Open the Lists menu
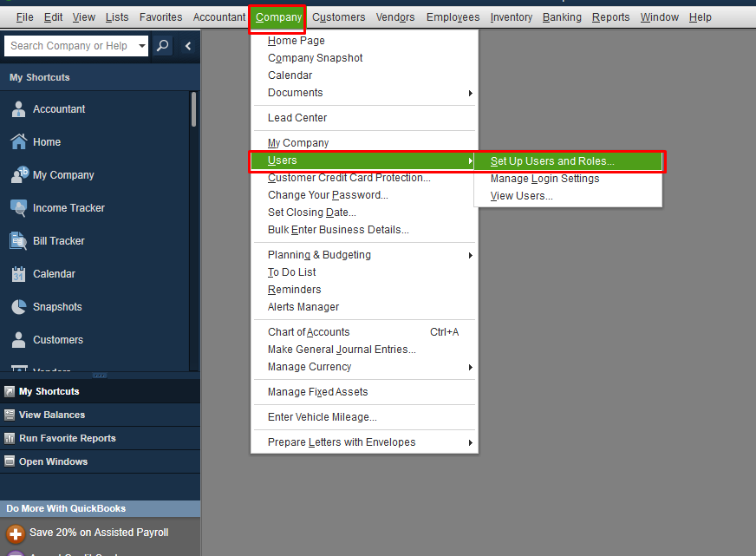 click(117, 17)
